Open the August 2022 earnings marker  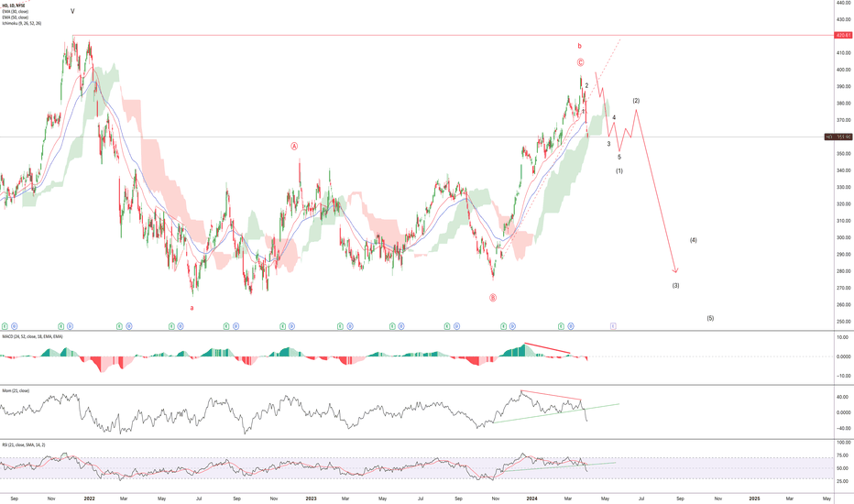226,326
